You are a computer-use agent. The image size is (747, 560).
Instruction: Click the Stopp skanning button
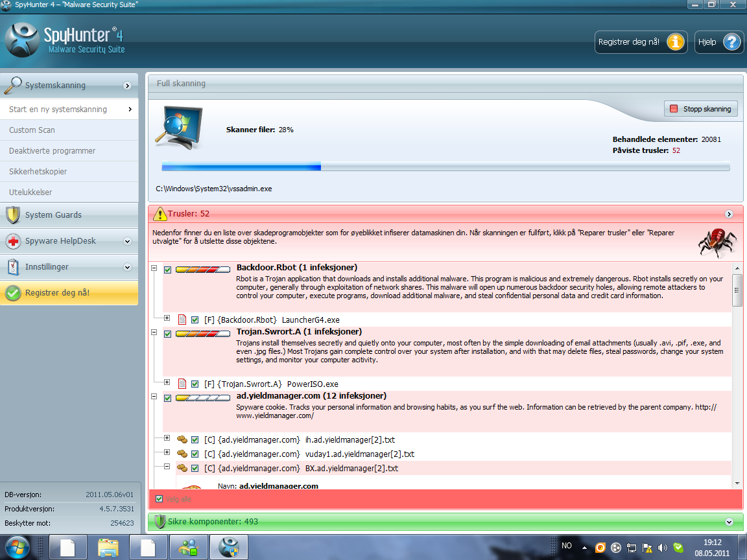click(x=701, y=109)
